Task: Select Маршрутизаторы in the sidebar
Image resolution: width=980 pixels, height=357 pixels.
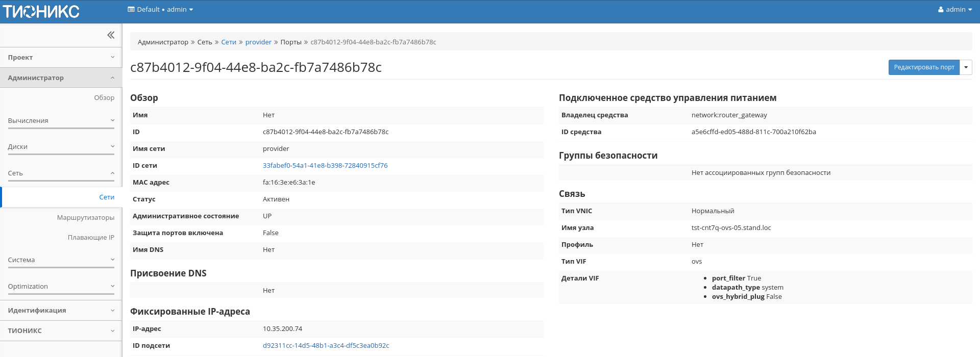Action: pos(86,218)
